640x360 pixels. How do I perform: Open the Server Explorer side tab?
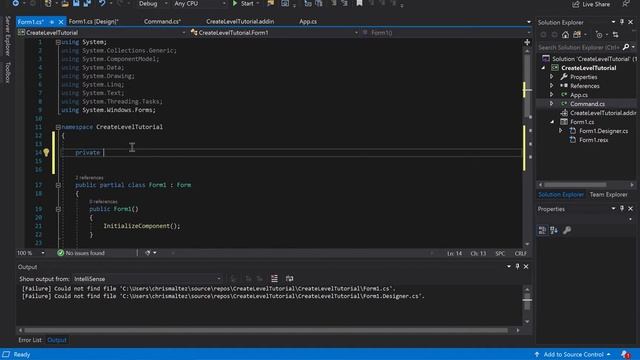click(x=7, y=36)
